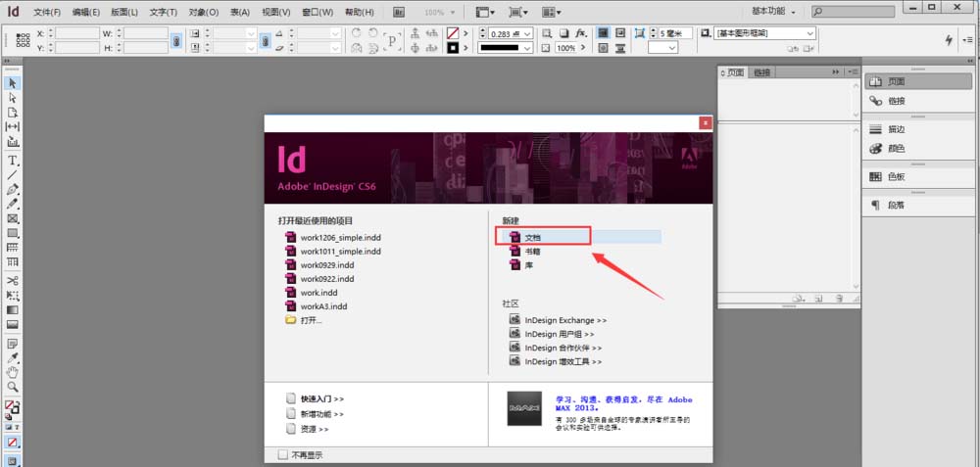The height and width of the screenshot is (467, 980).
Task: Select the Scissors tool
Action: [x=13, y=280]
